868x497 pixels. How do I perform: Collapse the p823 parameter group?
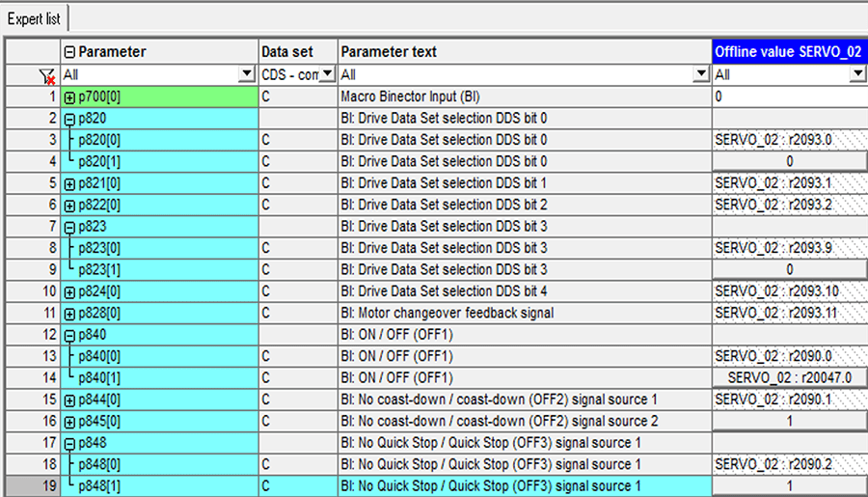tap(69, 227)
